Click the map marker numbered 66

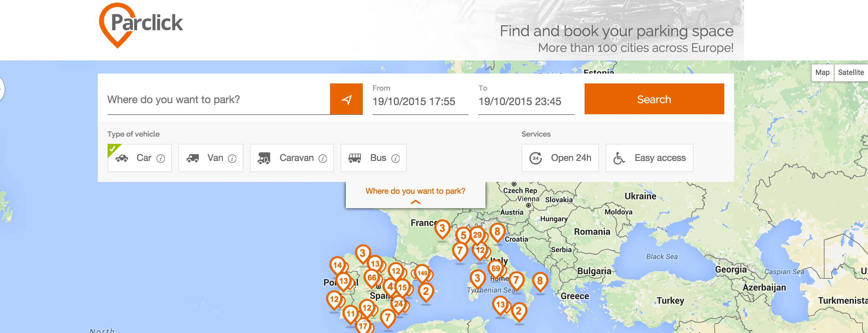pos(372,278)
